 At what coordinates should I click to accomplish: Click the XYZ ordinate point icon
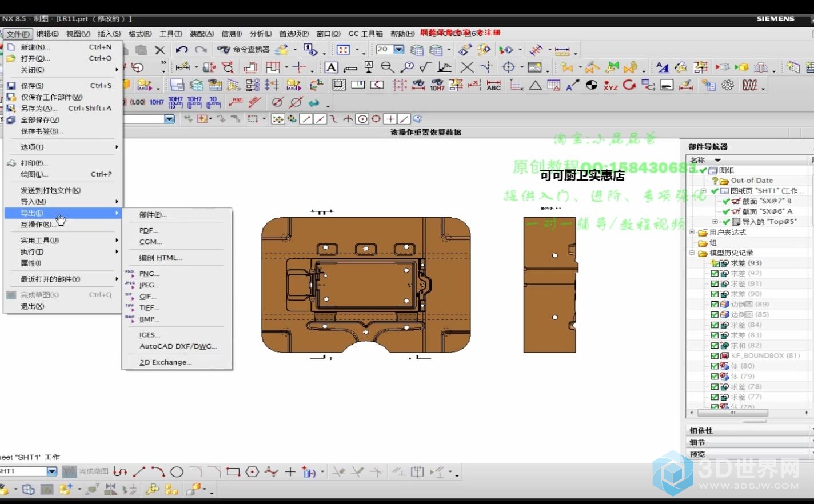point(610,85)
